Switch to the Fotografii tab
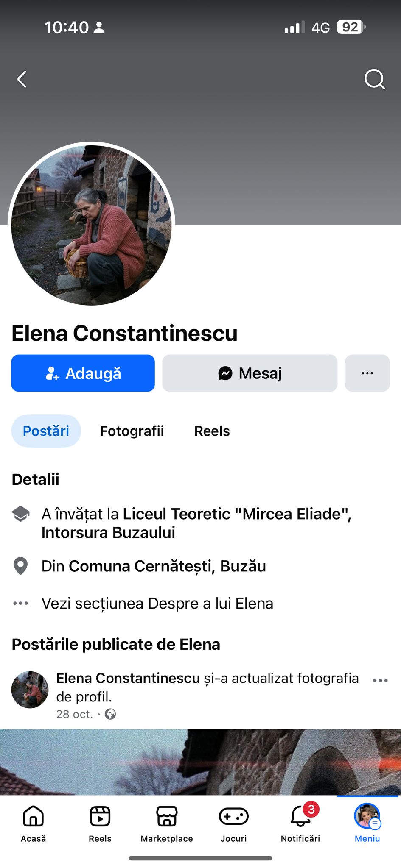 coord(132,431)
